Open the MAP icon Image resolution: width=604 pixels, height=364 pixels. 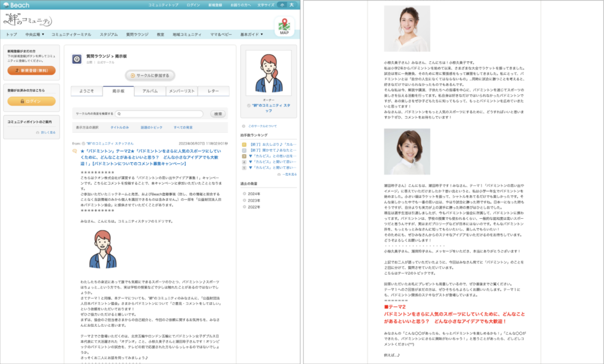(284, 26)
